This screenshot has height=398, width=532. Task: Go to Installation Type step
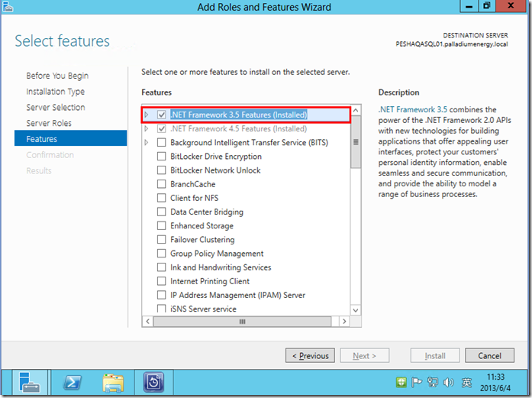click(55, 92)
